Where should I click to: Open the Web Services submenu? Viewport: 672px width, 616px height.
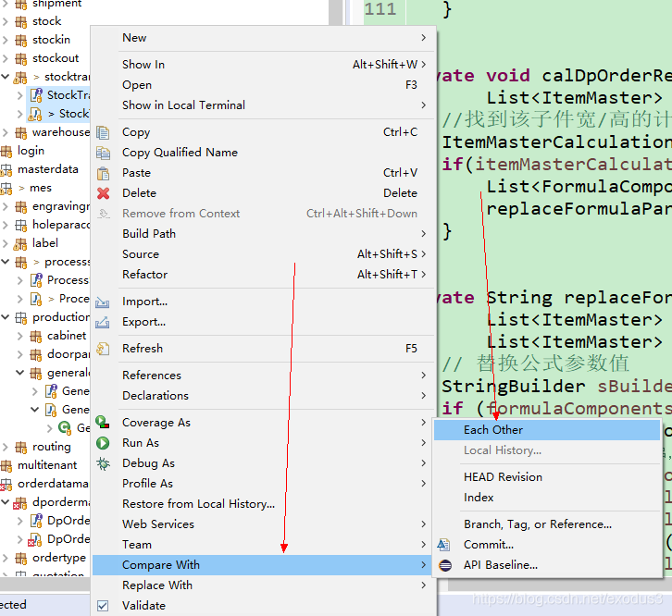click(264, 524)
